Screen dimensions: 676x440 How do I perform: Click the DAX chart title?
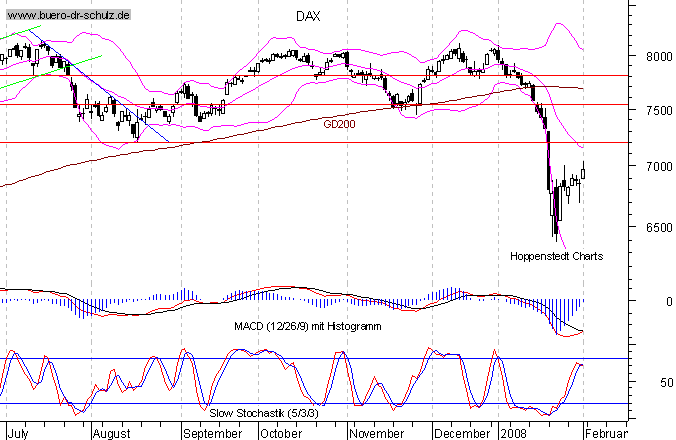click(x=309, y=17)
